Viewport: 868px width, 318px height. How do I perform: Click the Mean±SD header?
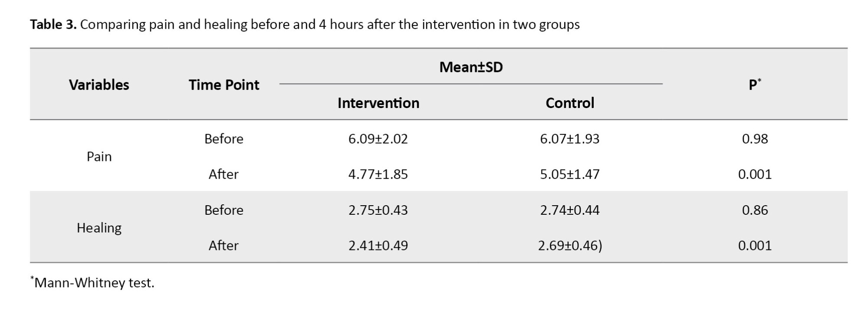click(x=471, y=67)
